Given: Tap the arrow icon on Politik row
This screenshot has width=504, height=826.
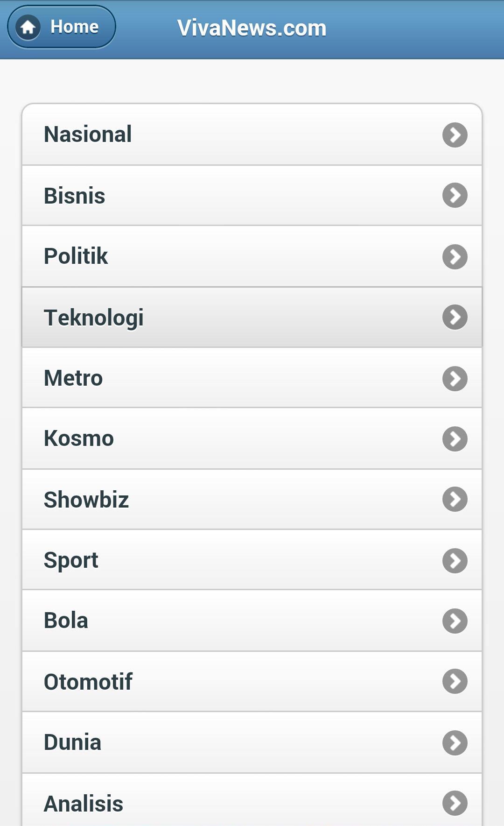Looking at the screenshot, I should pos(455,256).
